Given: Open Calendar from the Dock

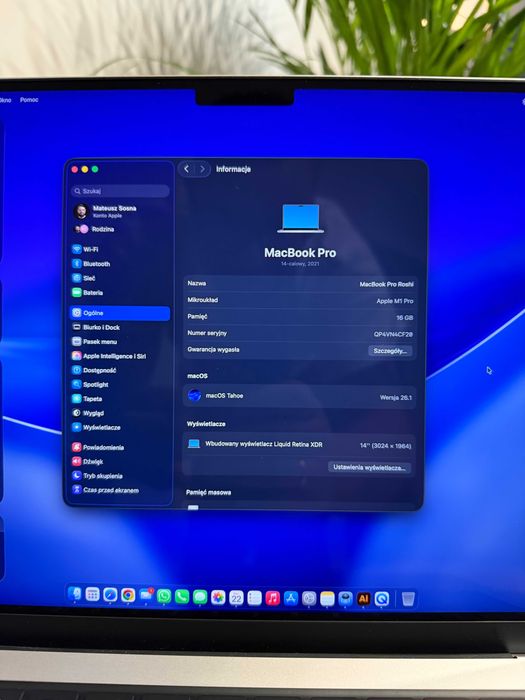Looking at the screenshot, I should [x=236, y=598].
